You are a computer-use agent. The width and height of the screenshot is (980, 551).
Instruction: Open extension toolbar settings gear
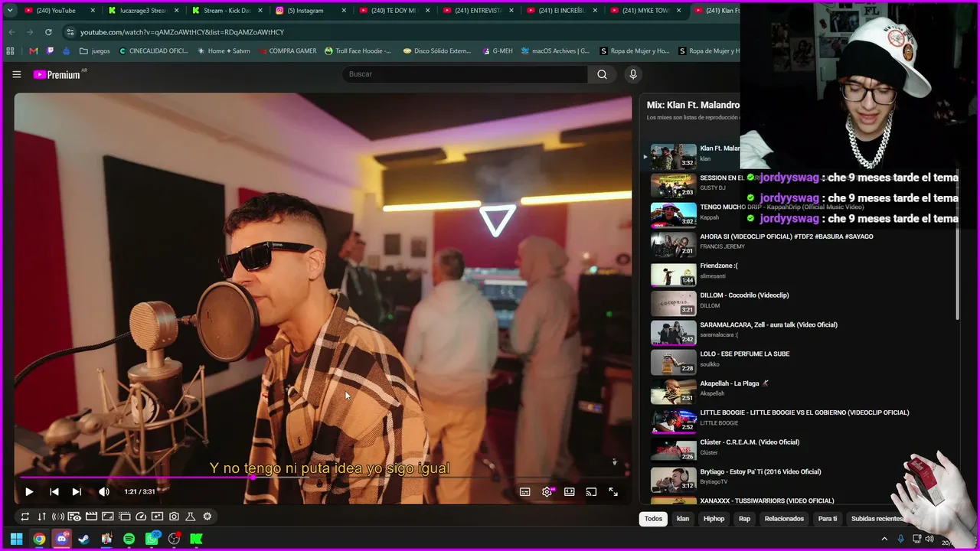[207, 517]
